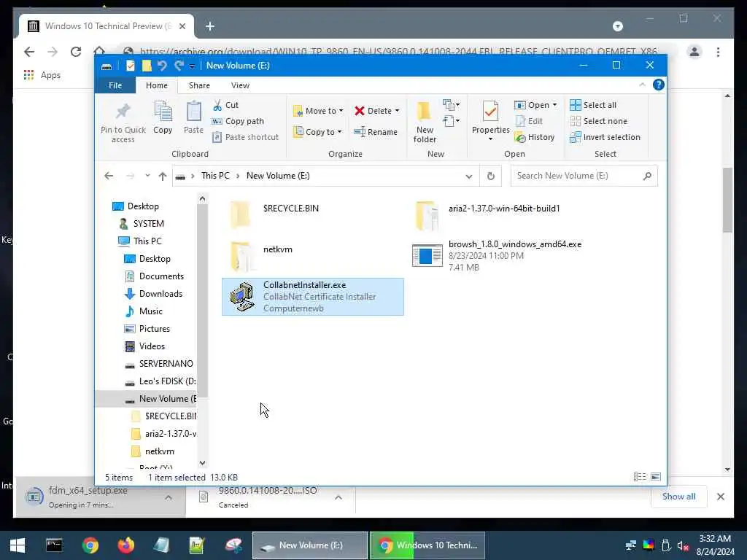747x560 pixels.
Task: Open a new Chrome tab
Action: click(209, 26)
